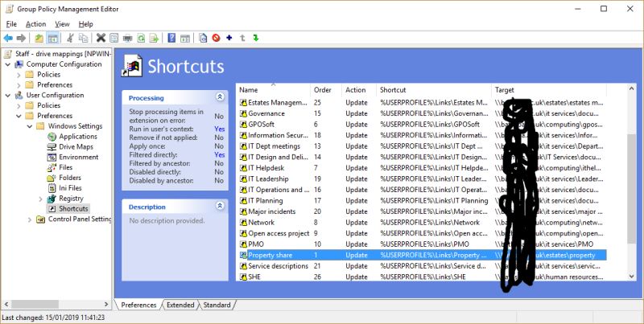Screen dimensions: 644x324
Task: Click the Refresh toolbar icon
Action: 140,38
